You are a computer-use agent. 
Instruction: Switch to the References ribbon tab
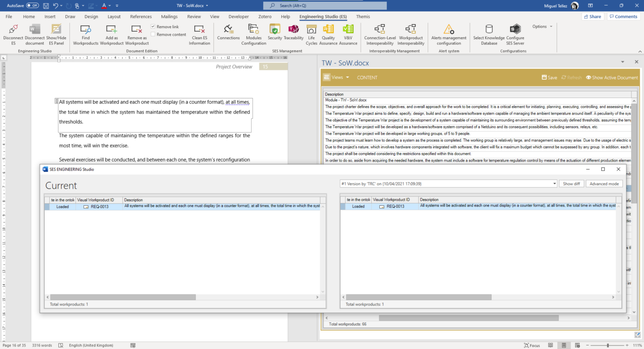pyautogui.click(x=141, y=17)
